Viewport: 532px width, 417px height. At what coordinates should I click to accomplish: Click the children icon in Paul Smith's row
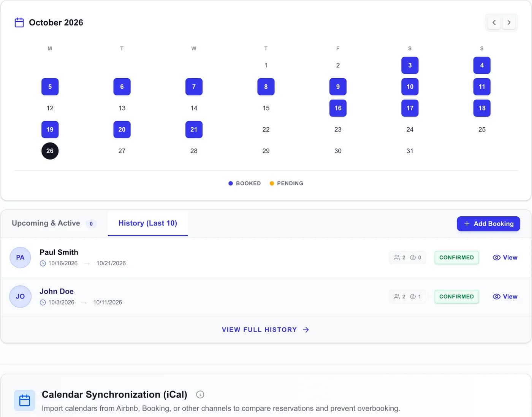(x=413, y=257)
